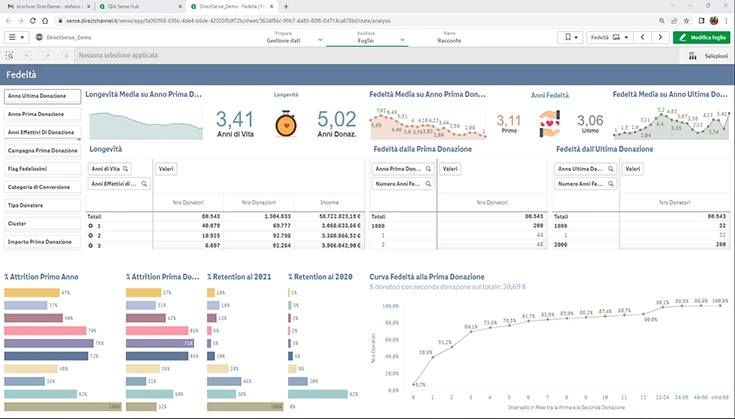Select the Nro Donazioni column header
The image size is (735, 419).
[x=259, y=202]
